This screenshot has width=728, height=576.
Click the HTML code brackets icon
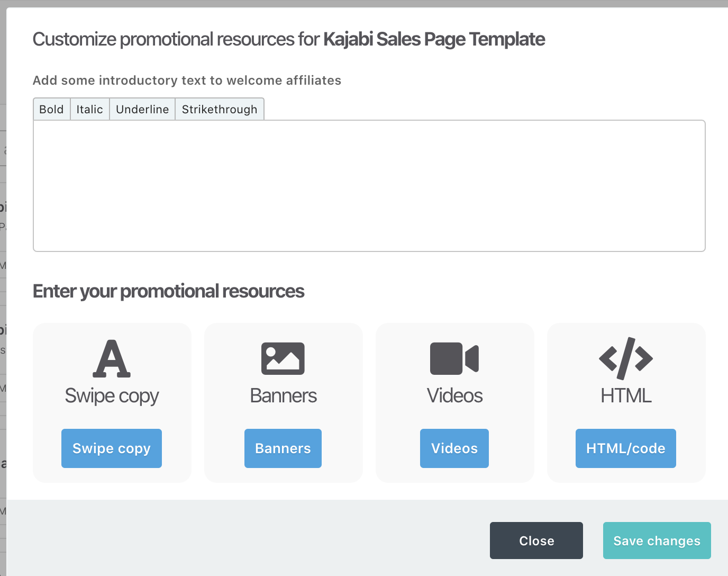pos(626,358)
